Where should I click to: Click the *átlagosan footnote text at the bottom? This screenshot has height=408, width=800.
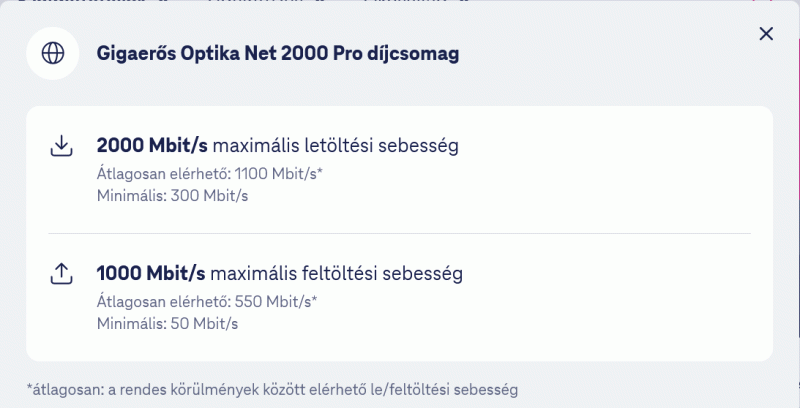click(272, 390)
